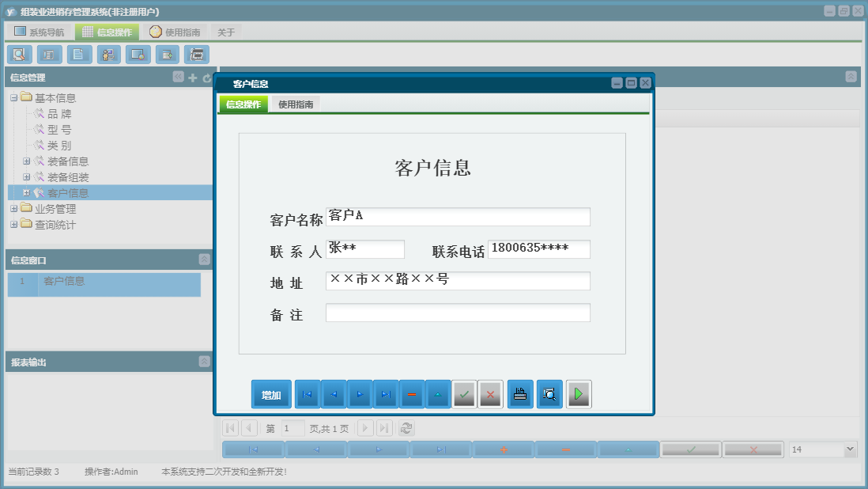Open the 关于 main tab

[x=226, y=32]
